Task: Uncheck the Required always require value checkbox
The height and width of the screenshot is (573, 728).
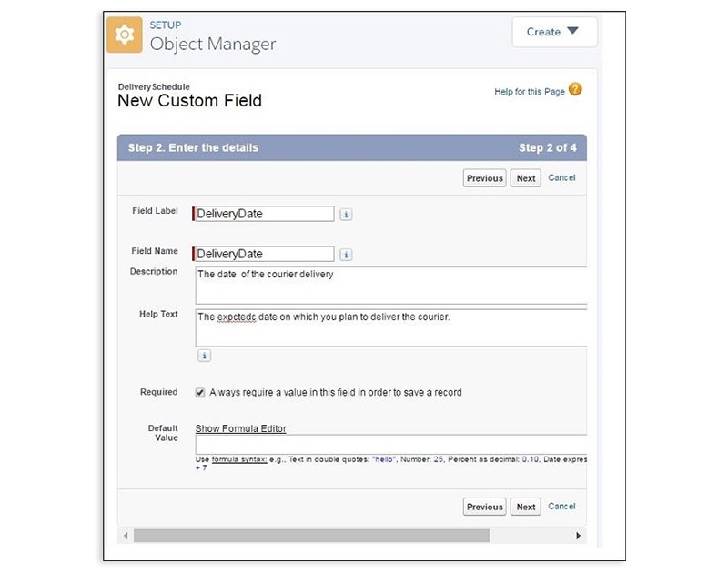Action: [x=200, y=393]
